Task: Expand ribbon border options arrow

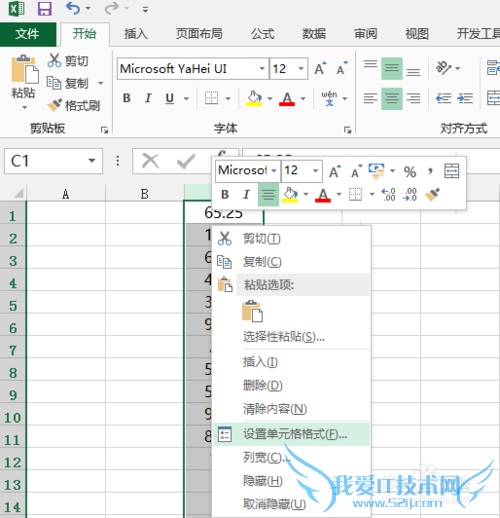Action: coord(228,98)
